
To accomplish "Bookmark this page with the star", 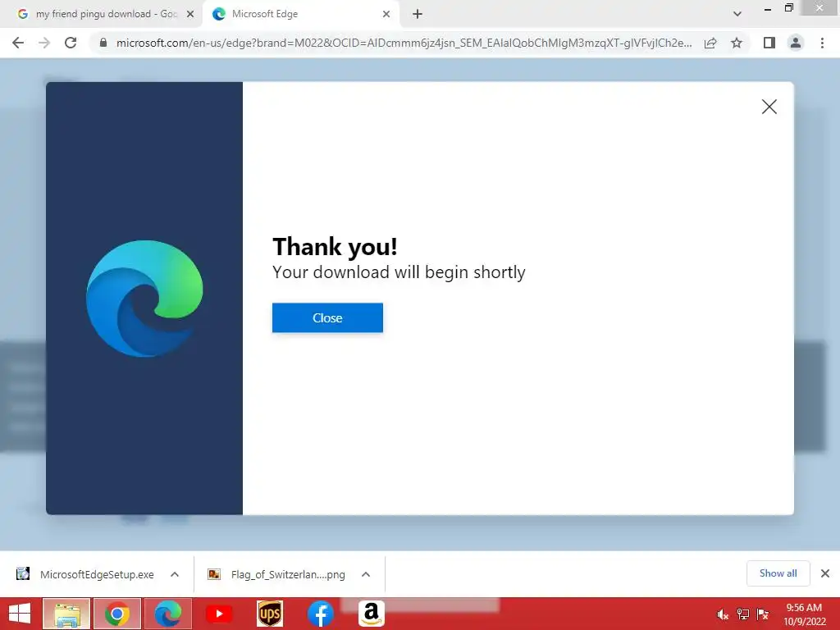I will tap(737, 43).
